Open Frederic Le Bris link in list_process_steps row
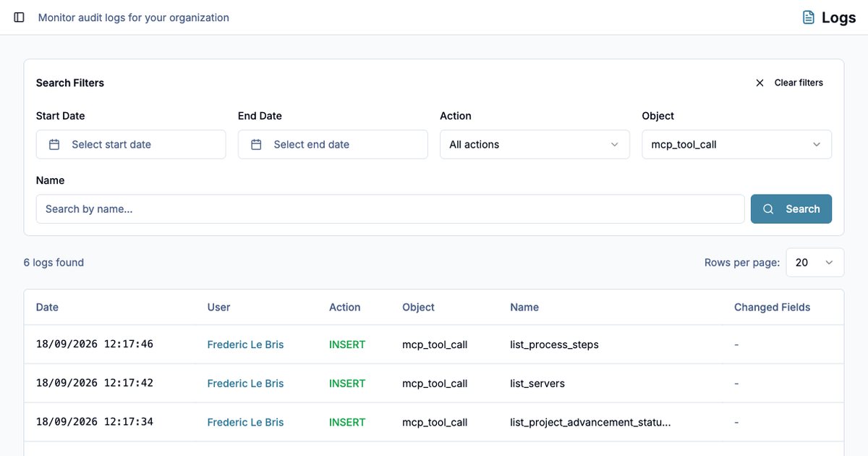The image size is (868, 456). [x=245, y=345]
